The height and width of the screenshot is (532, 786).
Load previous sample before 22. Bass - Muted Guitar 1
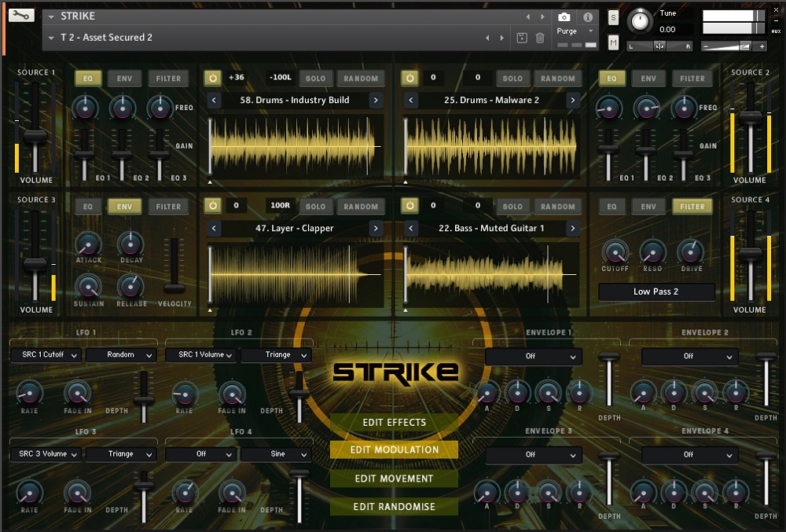tap(411, 229)
